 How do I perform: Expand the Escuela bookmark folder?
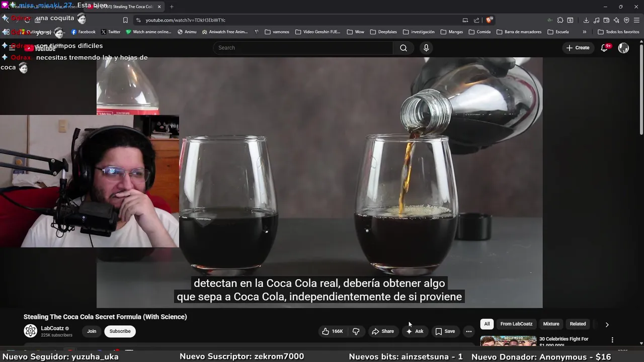pos(558,32)
